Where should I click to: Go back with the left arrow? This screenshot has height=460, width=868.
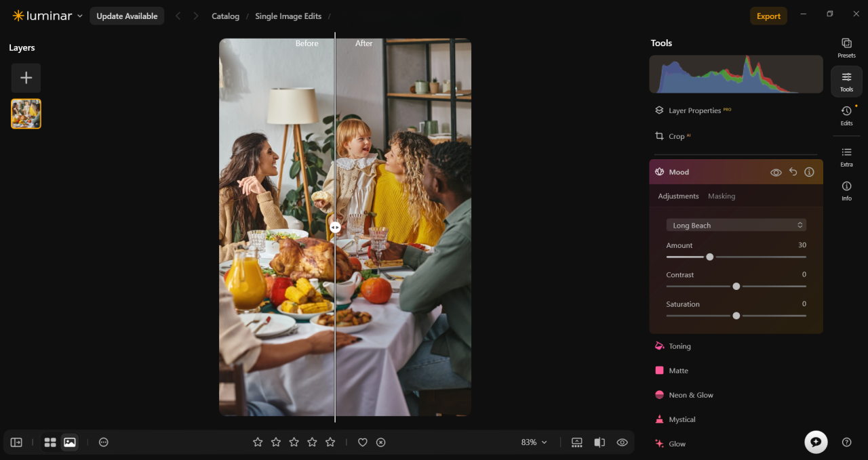pyautogui.click(x=178, y=16)
